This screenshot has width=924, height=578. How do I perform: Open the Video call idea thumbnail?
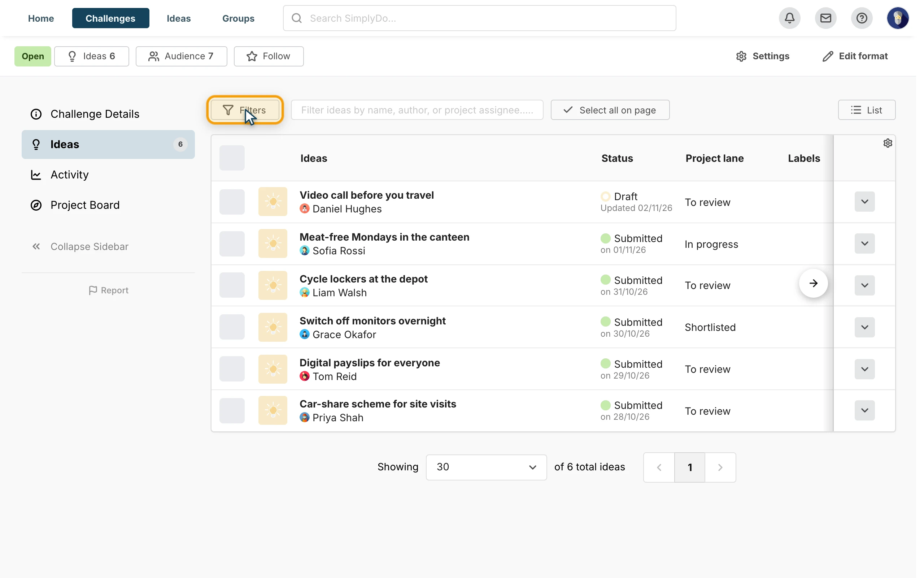tap(273, 202)
